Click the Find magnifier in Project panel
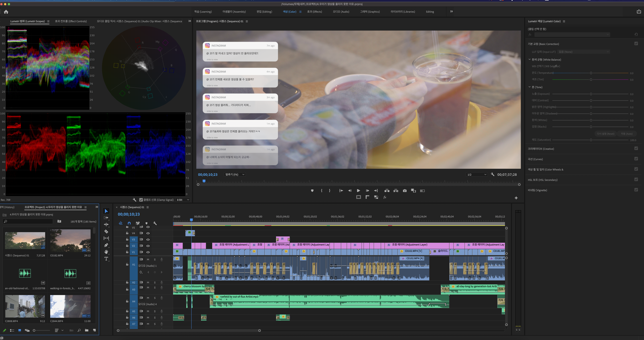The image size is (644, 340). tap(79, 330)
